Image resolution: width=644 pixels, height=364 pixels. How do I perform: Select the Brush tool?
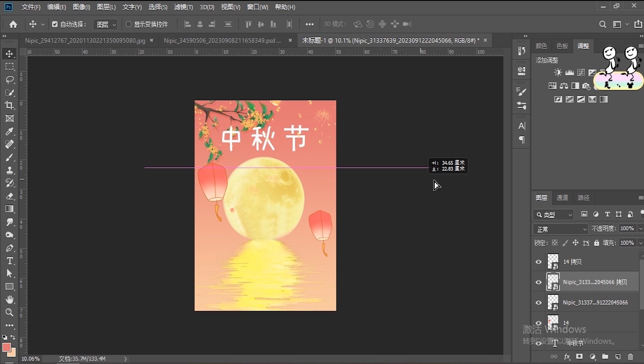click(9, 157)
